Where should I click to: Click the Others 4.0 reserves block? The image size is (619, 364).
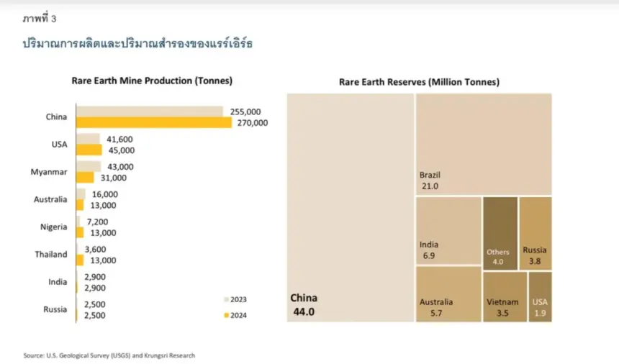500,234
